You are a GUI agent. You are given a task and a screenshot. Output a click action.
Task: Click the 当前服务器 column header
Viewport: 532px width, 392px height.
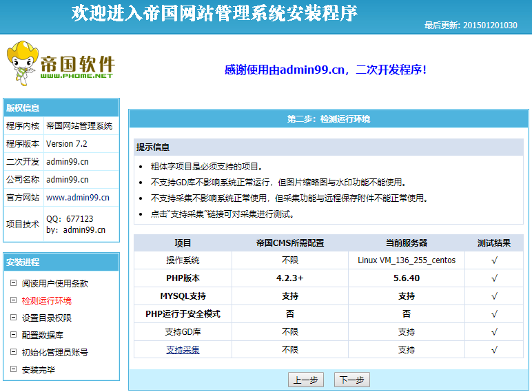pyautogui.click(x=407, y=243)
